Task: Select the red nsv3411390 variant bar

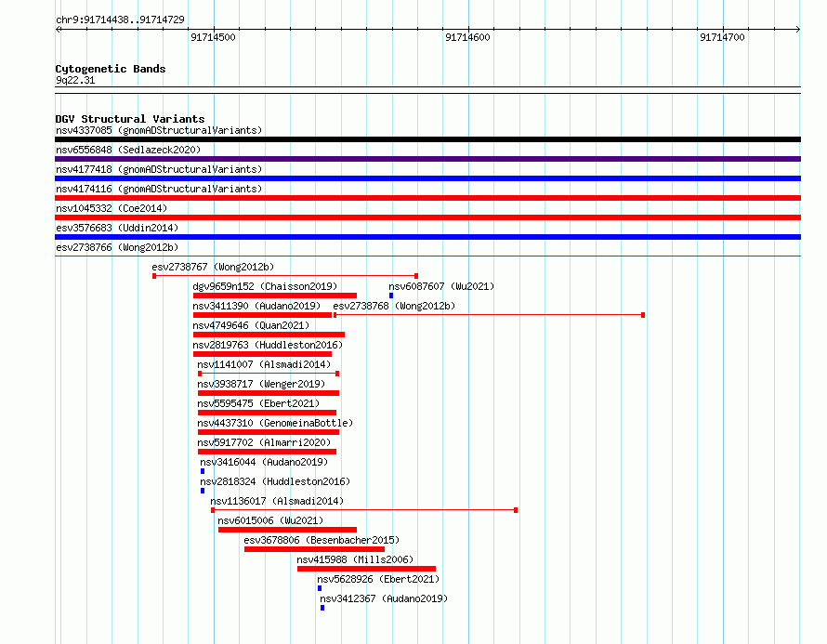Action: (262, 315)
